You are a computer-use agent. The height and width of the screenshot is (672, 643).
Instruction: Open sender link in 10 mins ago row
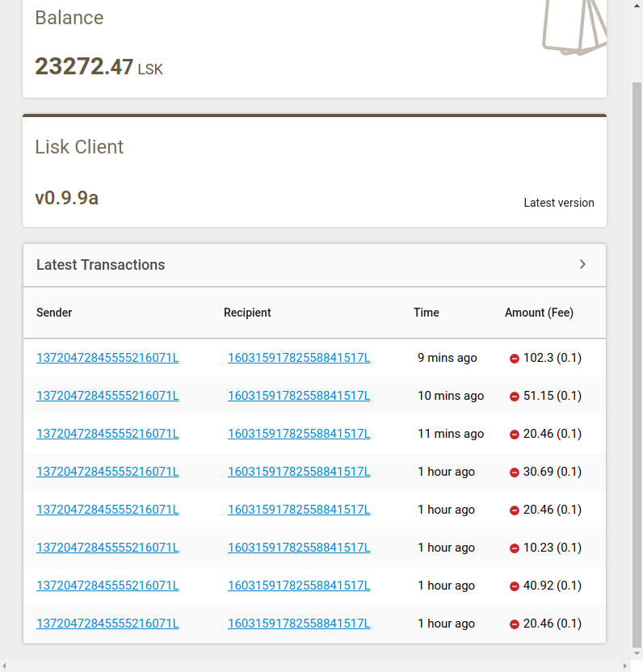[107, 396]
